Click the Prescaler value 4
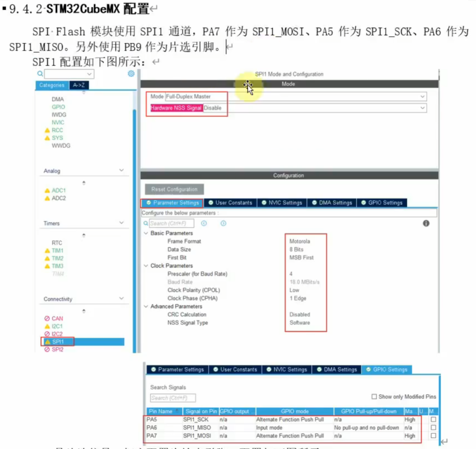 coord(291,274)
